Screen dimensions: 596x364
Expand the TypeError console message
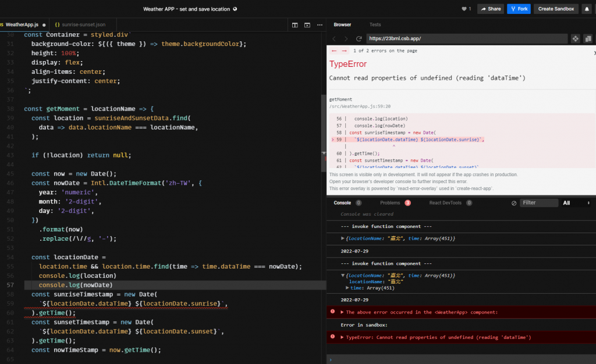[x=342, y=337]
